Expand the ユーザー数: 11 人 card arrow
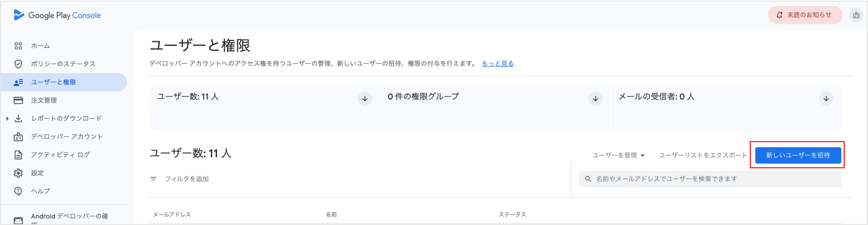 pyautogui.click(x=365, y=98)
